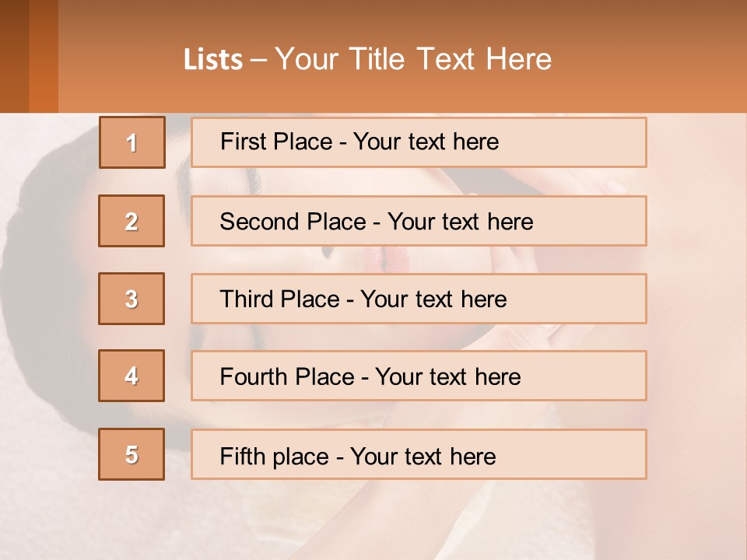Viewport: 747px width, 560px height.
Task: Select the number 4 box
Action: [132, 376]
